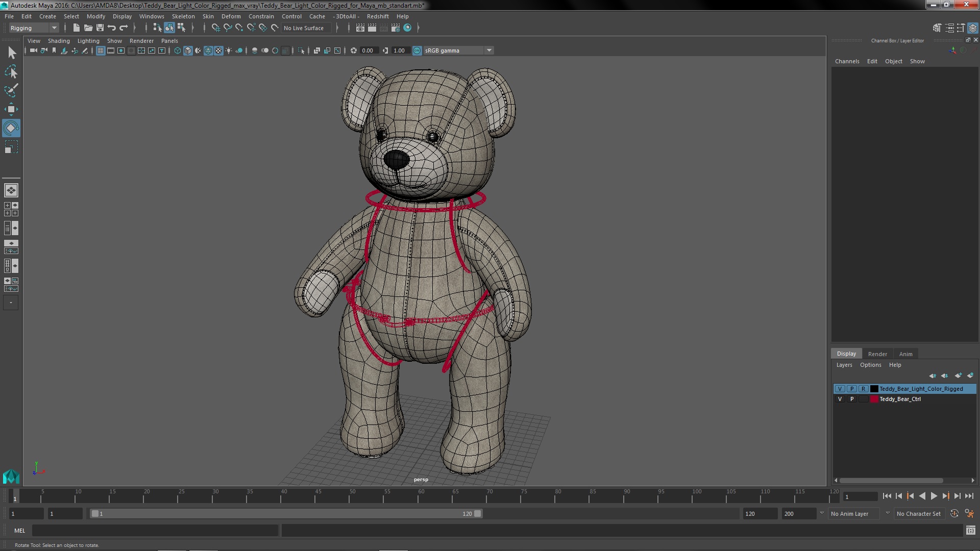Image resolution: width=980 pixels, height=551 pixels.
Task: Toggle playback P for Teddy_Bear_Ctrl layer
Action: 852,399
